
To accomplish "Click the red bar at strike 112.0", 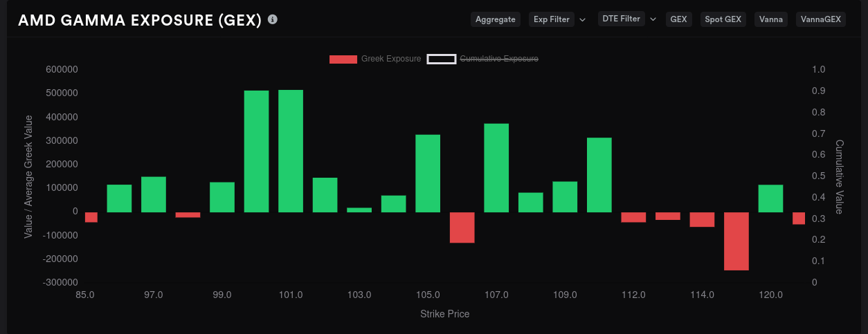I will [633, 217].
